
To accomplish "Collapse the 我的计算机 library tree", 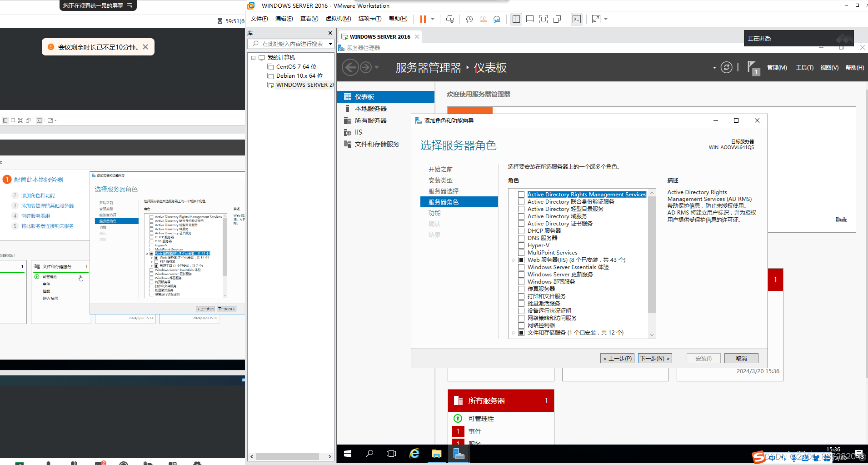I will point(253,58).
